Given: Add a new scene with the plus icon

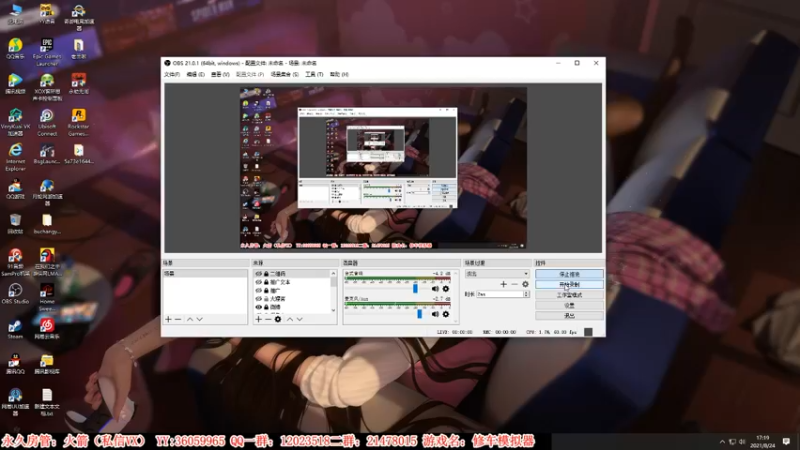Looking at the screenshot, I should [168, 319].
